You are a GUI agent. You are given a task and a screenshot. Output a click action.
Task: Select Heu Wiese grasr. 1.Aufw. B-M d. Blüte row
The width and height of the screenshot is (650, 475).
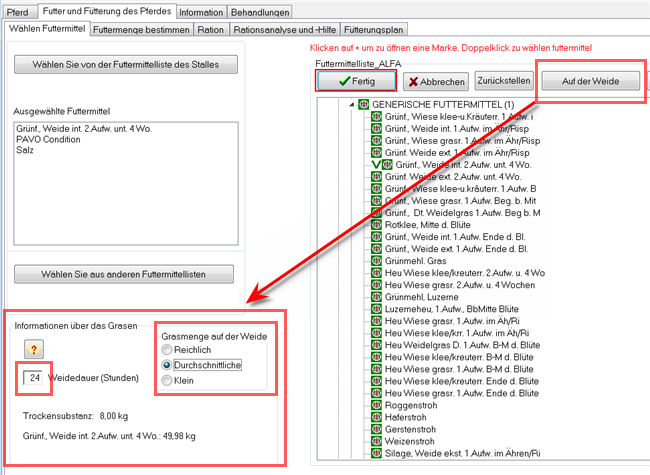[x=458, y=369]
